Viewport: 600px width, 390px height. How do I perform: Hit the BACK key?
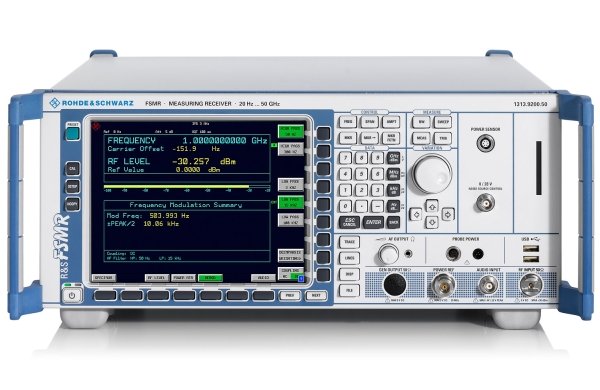pyautogui.click(x=394, y=222)
